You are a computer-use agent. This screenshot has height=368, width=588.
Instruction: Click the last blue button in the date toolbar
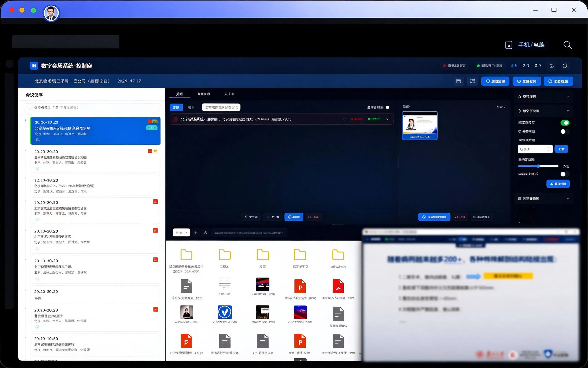coord(558,81)
